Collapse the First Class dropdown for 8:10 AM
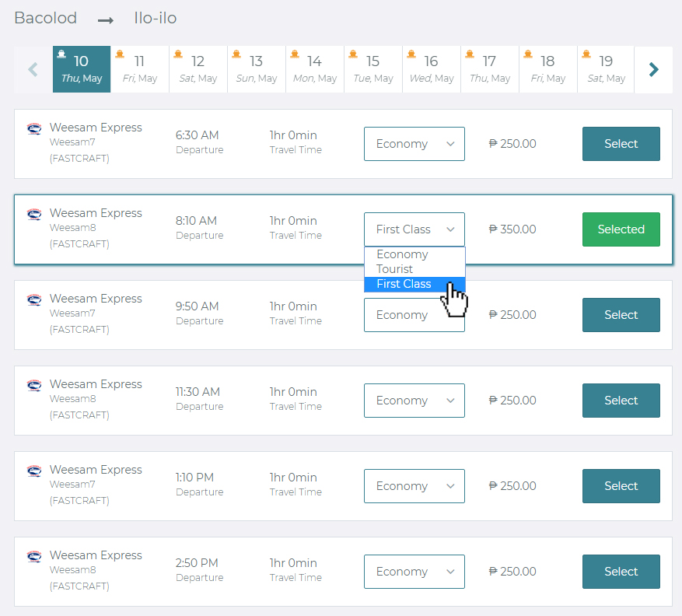Viewport: 682px width, 616px height. click(x=414, y=229)
